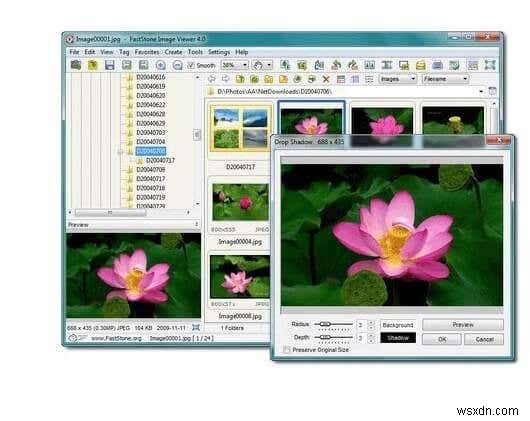Click the Full Screen icon at toolbar end
The image size is (530, 421).
(490, 65)
